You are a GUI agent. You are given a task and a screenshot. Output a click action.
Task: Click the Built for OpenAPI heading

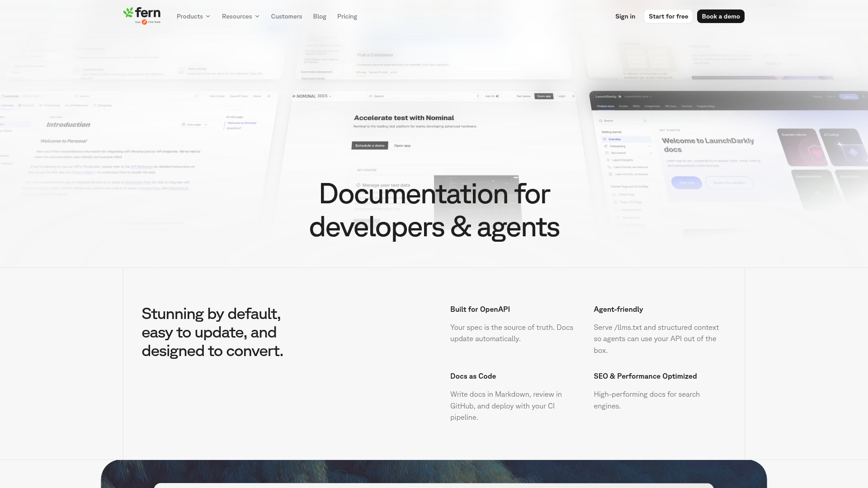coord(480,309)
